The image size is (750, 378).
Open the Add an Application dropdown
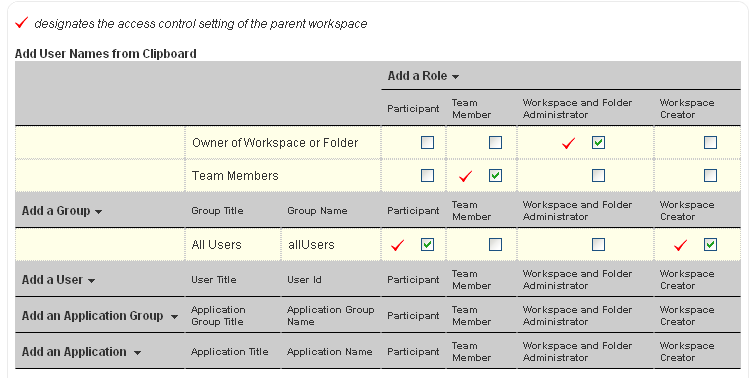[81, 352]
